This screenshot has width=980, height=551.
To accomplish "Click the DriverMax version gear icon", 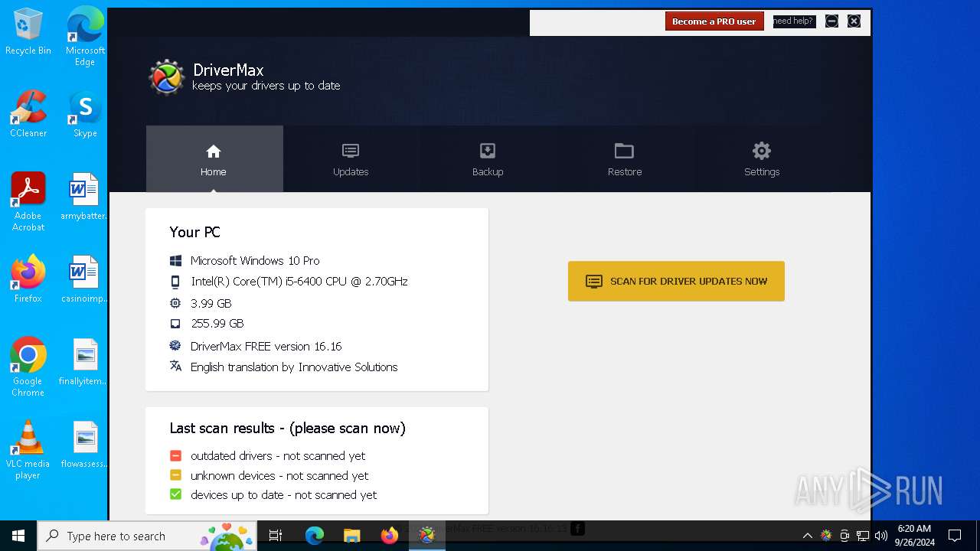I will tap(175, 346).
